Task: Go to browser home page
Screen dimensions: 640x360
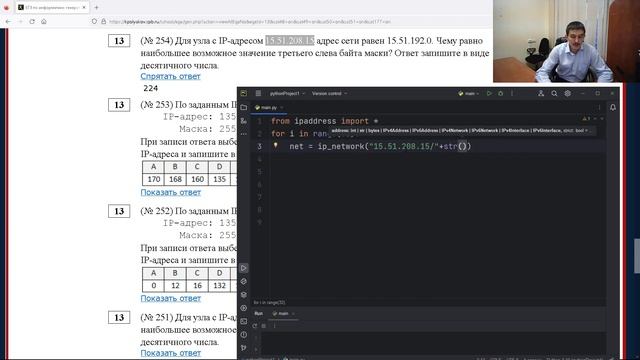Action: [x=44, y=22]
